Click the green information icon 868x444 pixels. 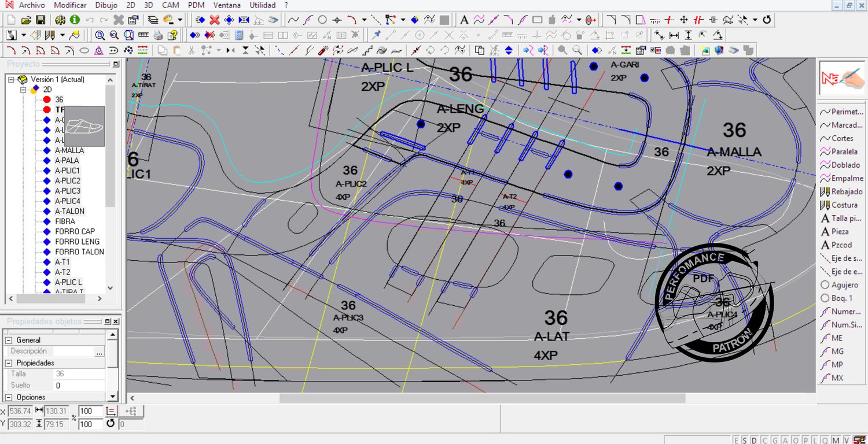[x=75, y=20]
